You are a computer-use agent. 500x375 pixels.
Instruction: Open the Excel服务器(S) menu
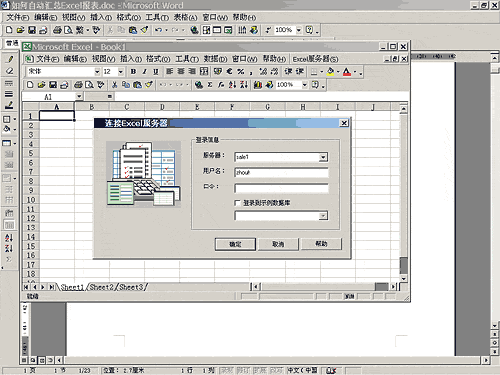(315, 59)
